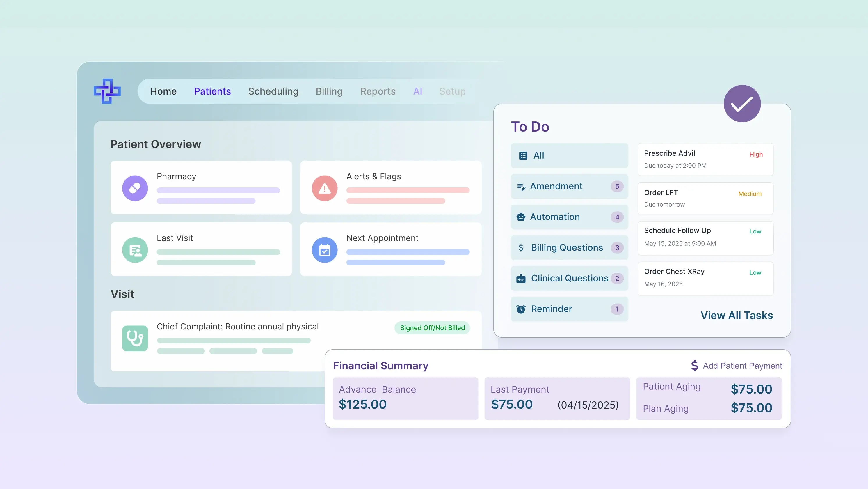Screen dimensions: 868x489
Task: Go to the Billing navigation item
Action: [x=329, y=91]
